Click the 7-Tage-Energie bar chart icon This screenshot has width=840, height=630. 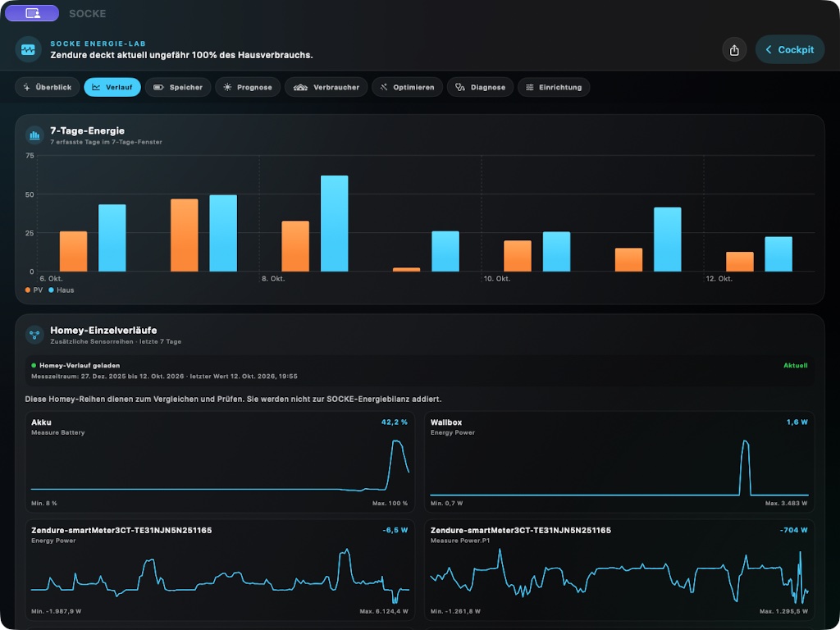(34, 135)
